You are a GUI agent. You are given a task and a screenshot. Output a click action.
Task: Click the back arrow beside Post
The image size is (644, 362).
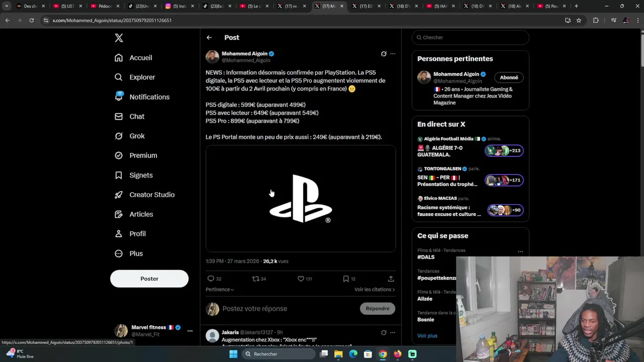(209, 38)
